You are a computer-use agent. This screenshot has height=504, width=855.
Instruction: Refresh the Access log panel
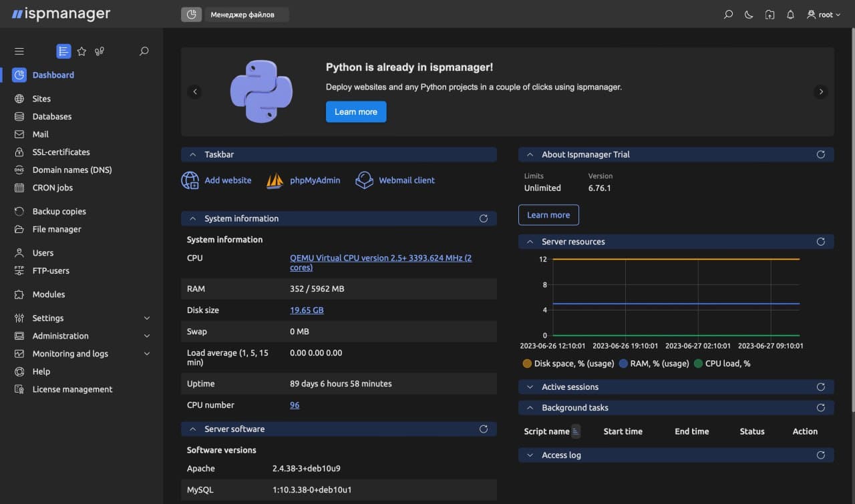click(x=821, y=455)
